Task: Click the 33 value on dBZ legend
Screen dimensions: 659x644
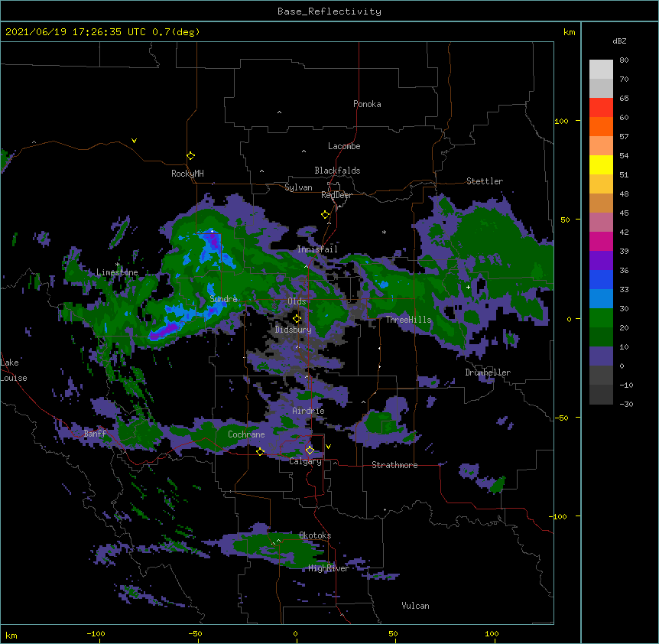Action: [624, 290]
